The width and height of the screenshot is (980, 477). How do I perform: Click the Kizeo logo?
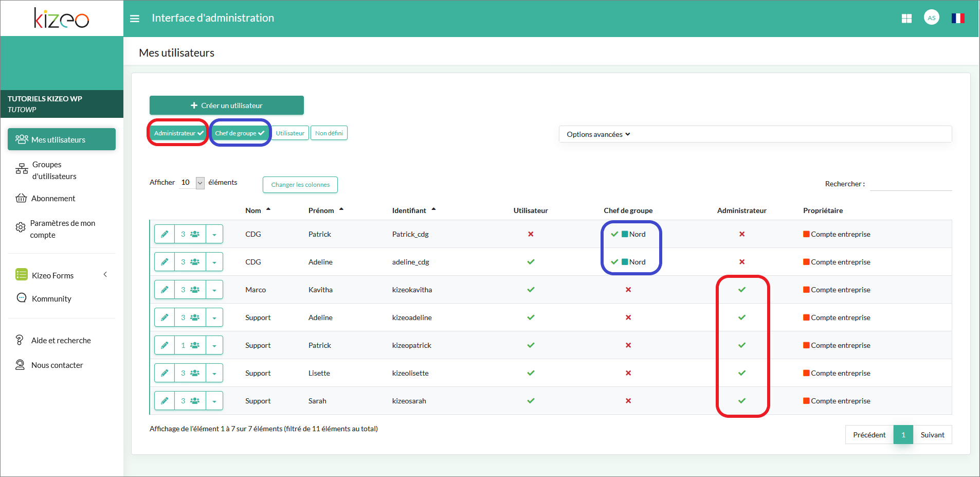(x=62, y=18)
